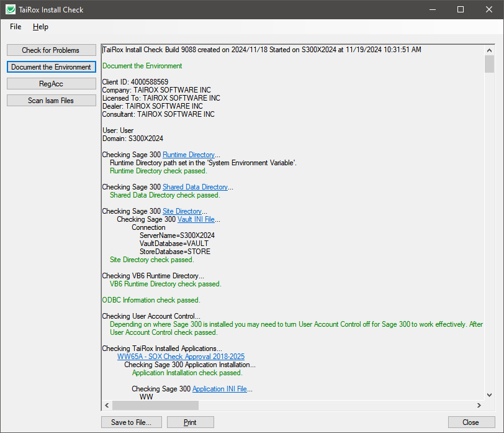Click the horizontal scrollbar thumb

[x=155, y=405]
